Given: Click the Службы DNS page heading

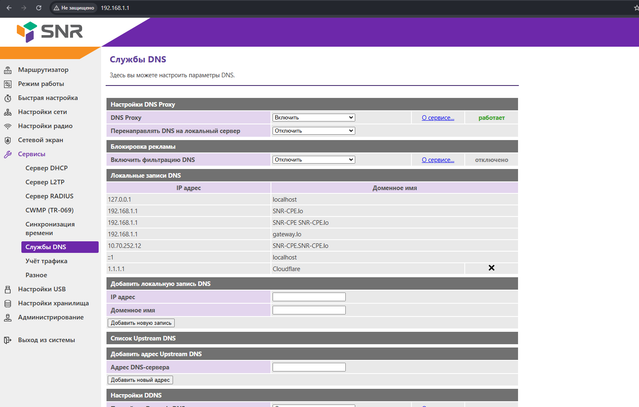Looking at the screenshot, I should [x=138, y=59].
